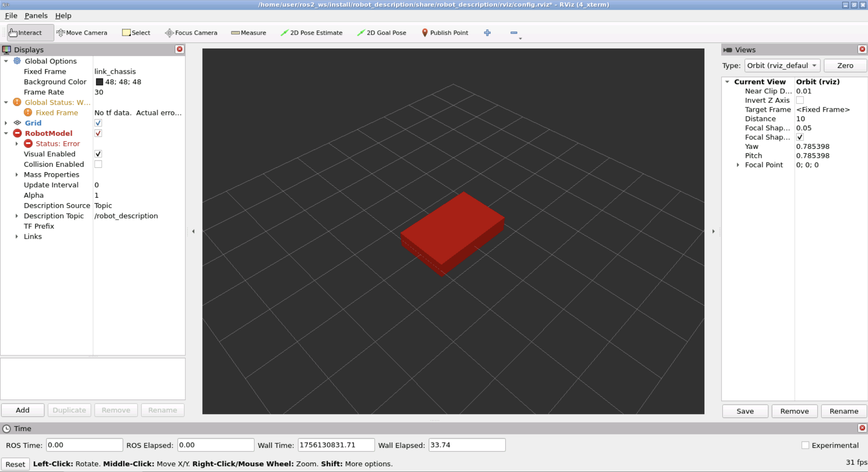This screenshot has height=472, width=868.
Task: Expand the Description Topic node
Action: (x=17, y=216)
